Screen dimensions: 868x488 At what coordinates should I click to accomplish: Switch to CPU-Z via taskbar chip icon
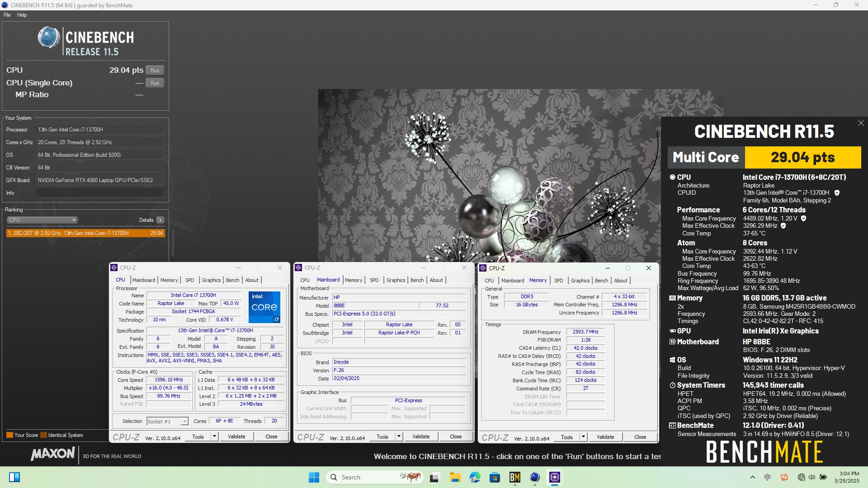[555, 477]
